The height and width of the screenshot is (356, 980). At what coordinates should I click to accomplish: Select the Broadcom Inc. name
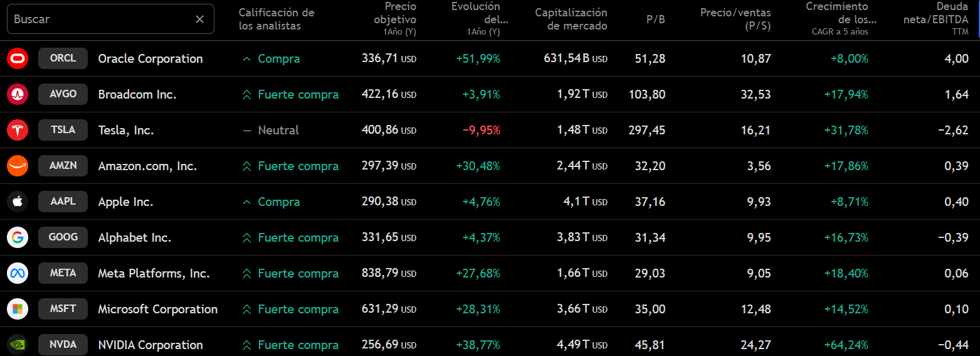point(137,94)
